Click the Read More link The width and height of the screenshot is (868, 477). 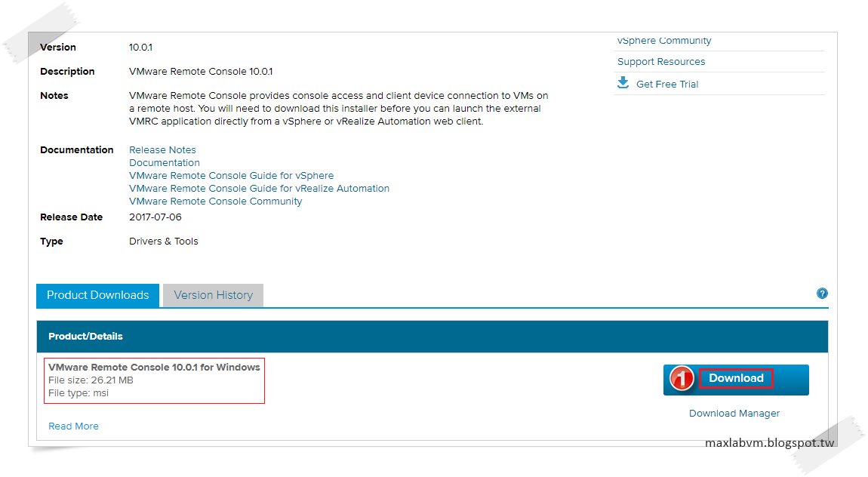73,426
